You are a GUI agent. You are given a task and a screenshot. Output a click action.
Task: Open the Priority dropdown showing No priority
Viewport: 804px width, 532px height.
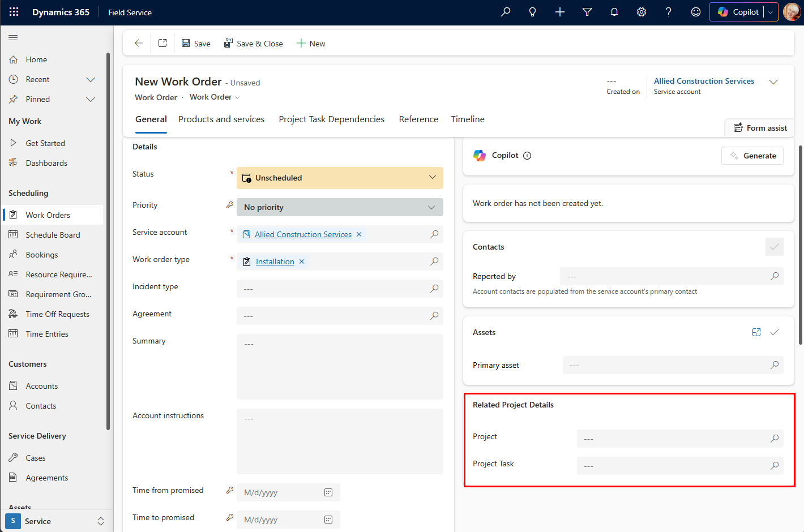340,207
